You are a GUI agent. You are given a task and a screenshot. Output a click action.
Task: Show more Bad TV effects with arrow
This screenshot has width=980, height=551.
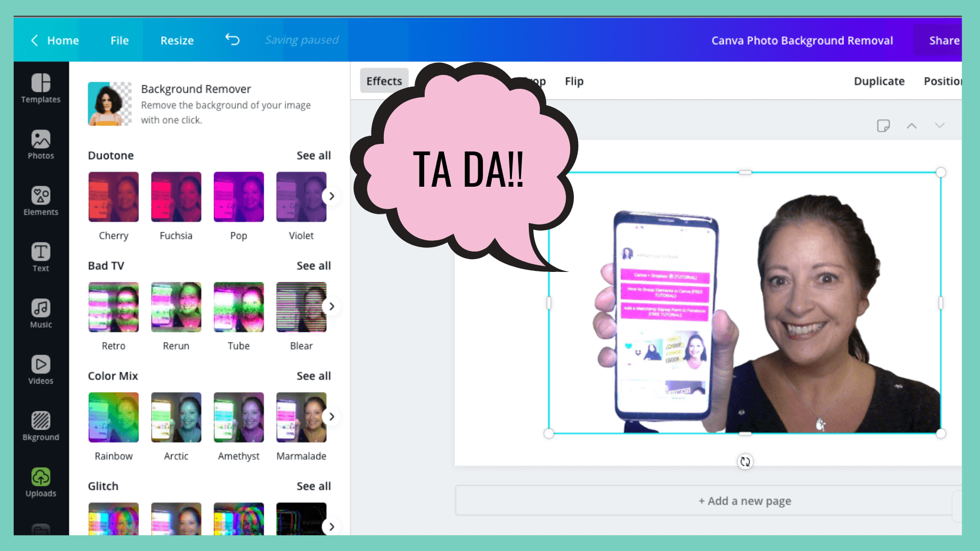click(332, 306)
